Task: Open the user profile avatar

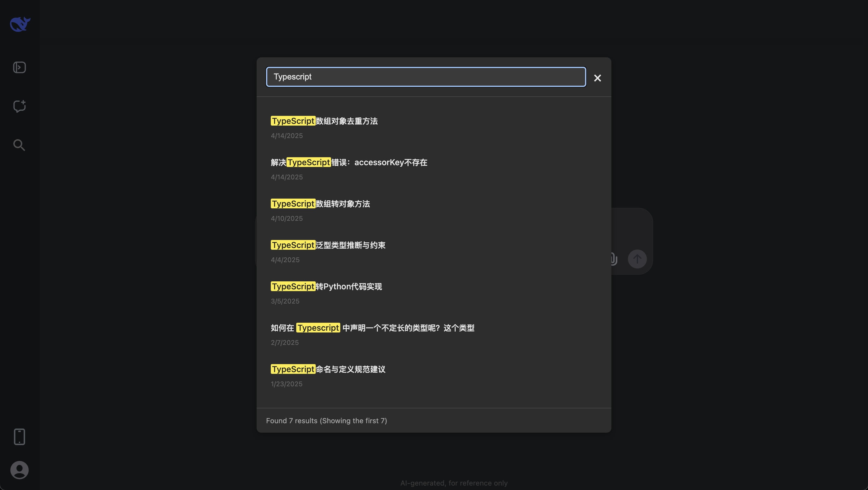Action: click(x=19, y=470)
